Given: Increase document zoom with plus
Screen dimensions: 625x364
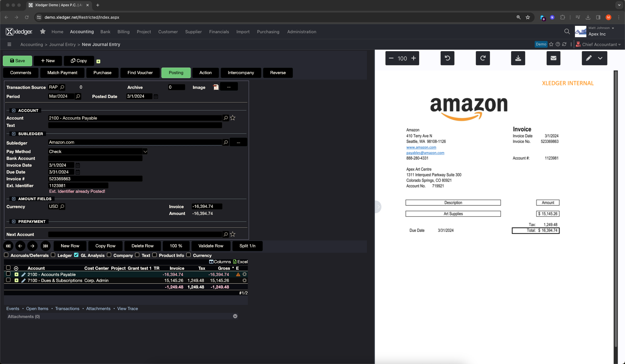Looking at the screenshot, I should pos(414,58).
